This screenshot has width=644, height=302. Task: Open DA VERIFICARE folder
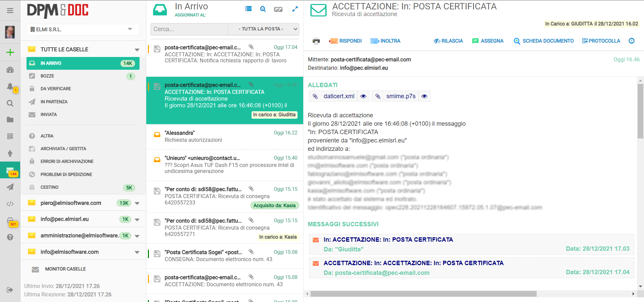(83, 89)
